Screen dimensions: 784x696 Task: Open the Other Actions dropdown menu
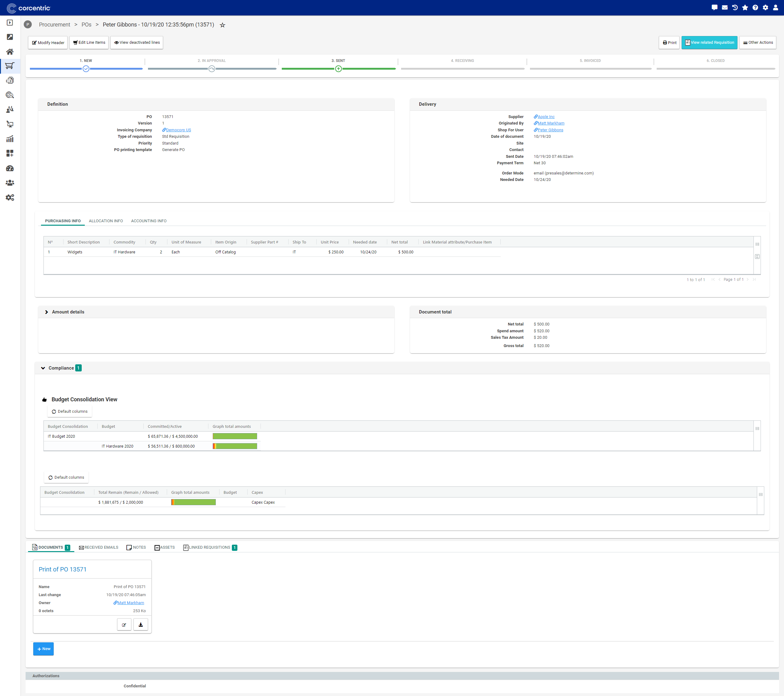click(x=757, y=43)
